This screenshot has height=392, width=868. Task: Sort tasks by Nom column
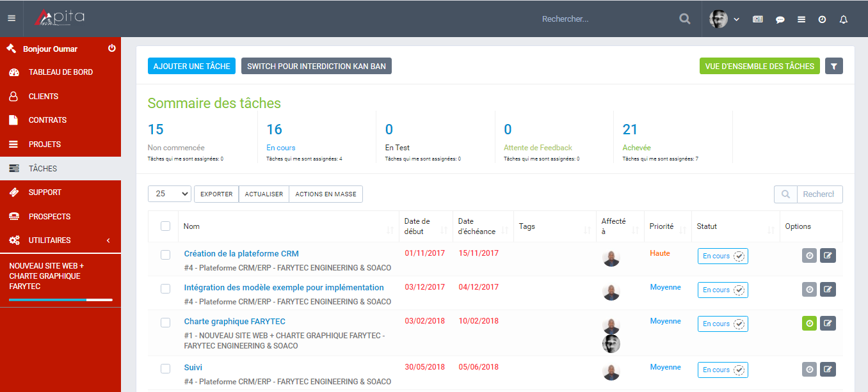coord(289,226)
